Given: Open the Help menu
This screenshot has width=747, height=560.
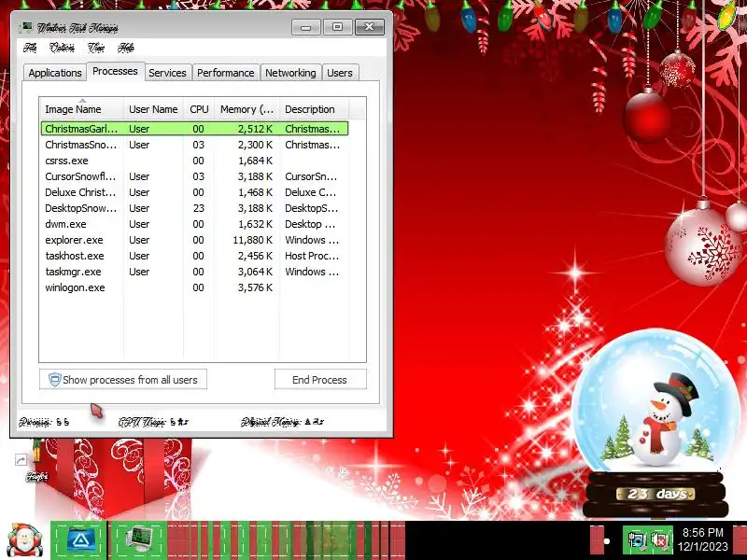Looking at the screenshot, I should [126, 48].
